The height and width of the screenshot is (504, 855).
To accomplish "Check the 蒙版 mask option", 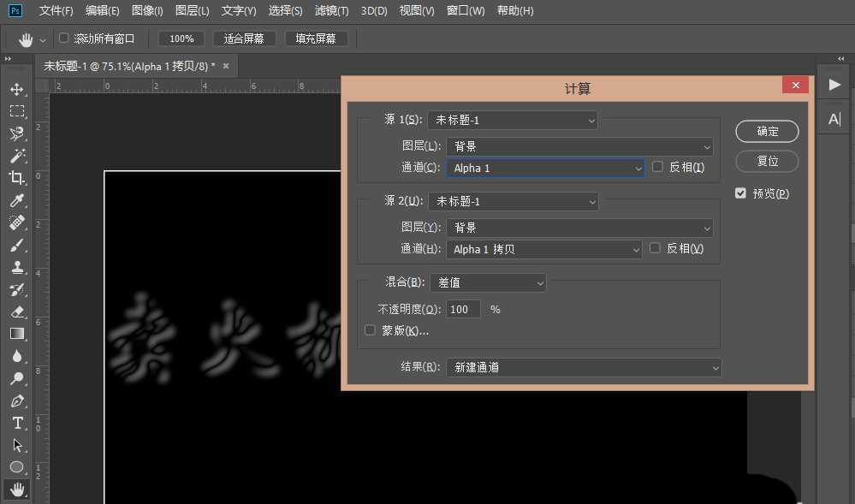I will coord(369,329).
